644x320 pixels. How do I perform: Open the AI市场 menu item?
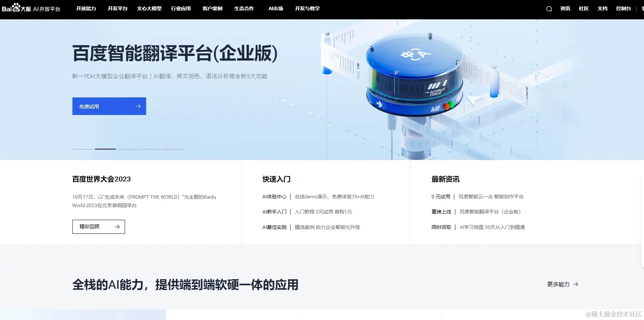click(x=276, y=8)
